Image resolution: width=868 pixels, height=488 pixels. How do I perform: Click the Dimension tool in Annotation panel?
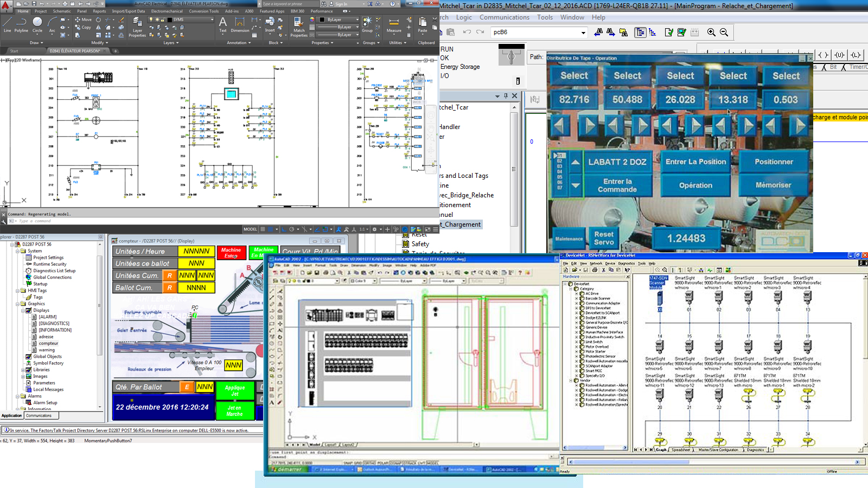(x=240, y=24)
